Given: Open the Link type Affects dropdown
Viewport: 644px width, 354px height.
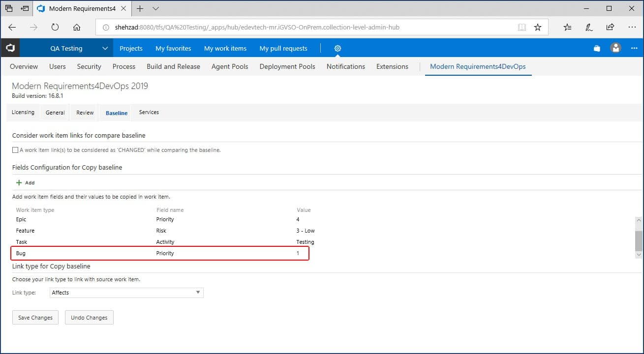Looking at the screenshot, I should (126, 293).
